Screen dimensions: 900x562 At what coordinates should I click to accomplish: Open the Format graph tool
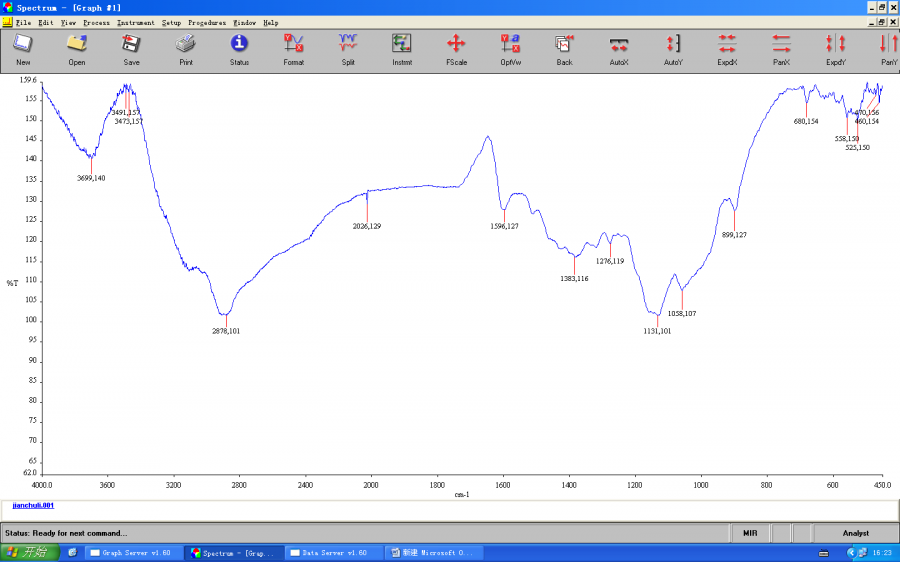coord(293,50)
